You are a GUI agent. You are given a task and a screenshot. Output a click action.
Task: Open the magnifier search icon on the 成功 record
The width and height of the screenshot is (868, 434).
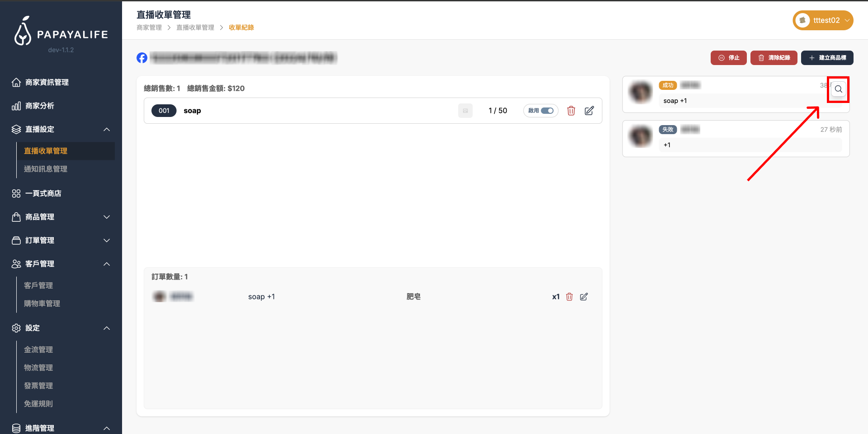[838, 89]
